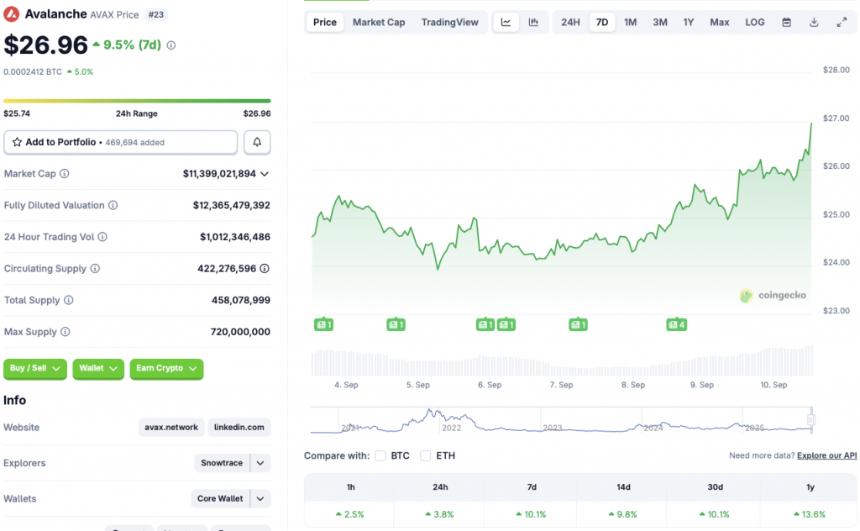
Task: Click the 1h 2.5% change cell
Action: tap(349, 515)
